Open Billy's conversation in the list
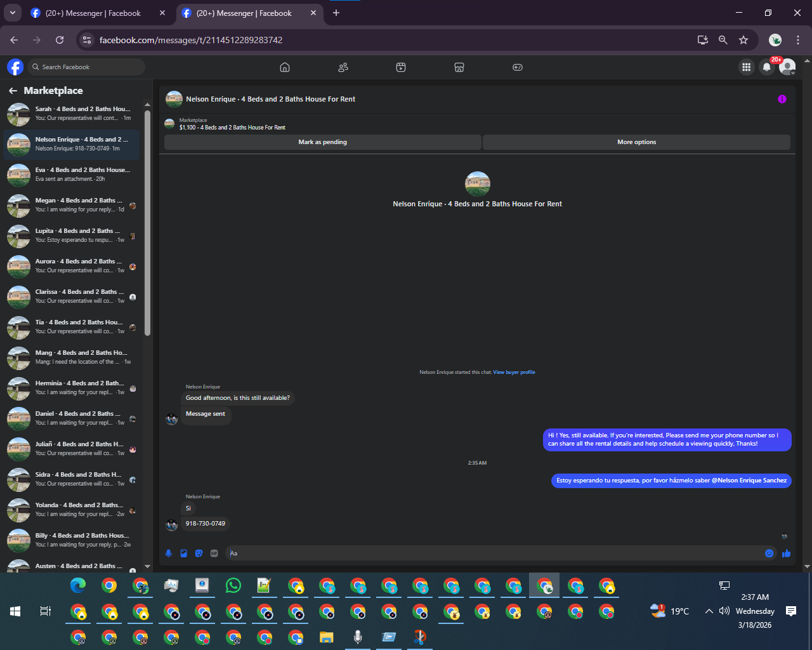812x650 pixels. coord(71,541)
